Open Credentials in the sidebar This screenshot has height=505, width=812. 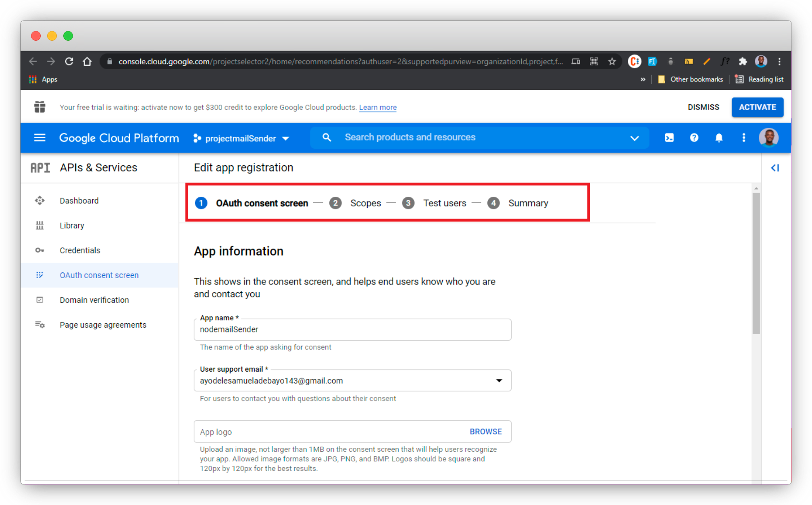click(x=100, y=250)
